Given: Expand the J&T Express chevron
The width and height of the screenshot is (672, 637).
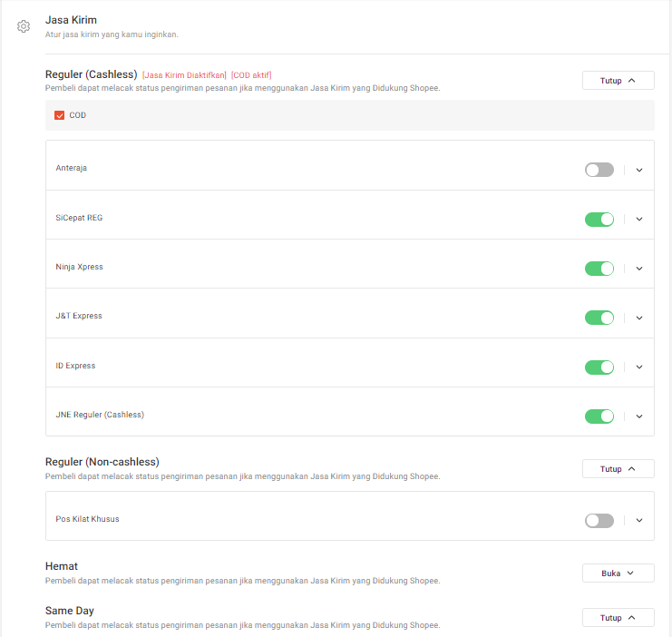Looking at the screenshot, I should [x=639, y=318].
